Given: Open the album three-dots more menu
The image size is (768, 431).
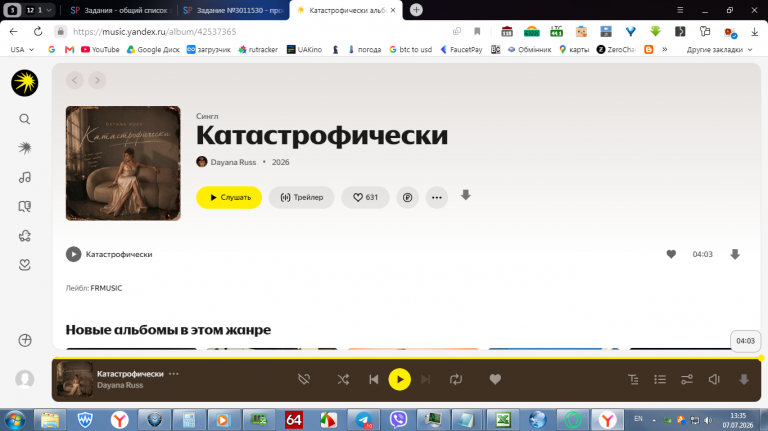Looking at the screenshot, I should [x=437, y=197].
